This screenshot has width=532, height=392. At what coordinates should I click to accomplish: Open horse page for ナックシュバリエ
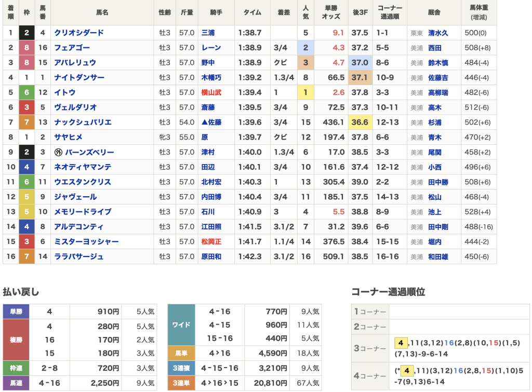(x=83, y=123)
